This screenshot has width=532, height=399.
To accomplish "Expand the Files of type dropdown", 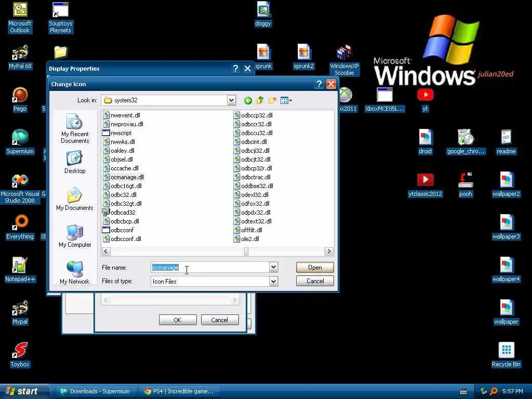I will click(273, 281).
